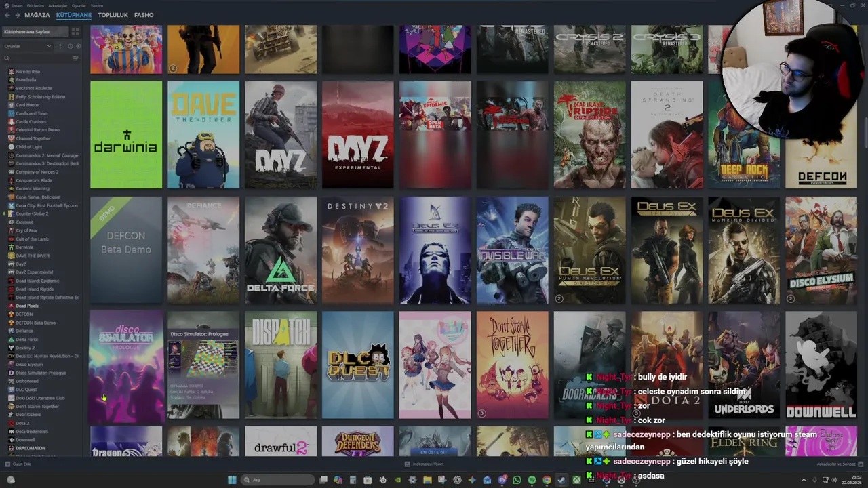
Task: Open WhatsApp from the taskbar
Action: pyautogui.click(x=517, y=480)
